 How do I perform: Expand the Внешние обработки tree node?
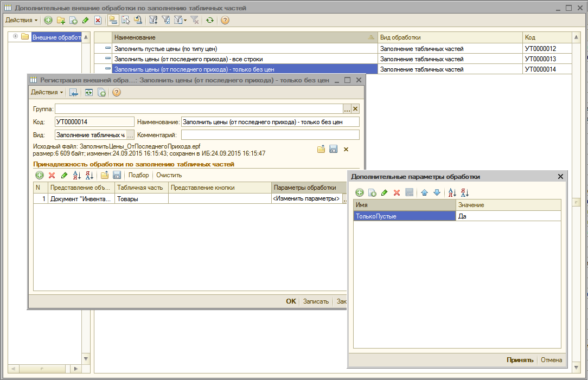tap(15, 37)
